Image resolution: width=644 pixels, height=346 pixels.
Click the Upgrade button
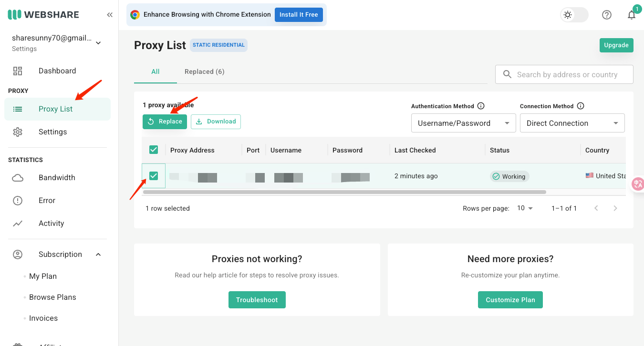(616, 45)
